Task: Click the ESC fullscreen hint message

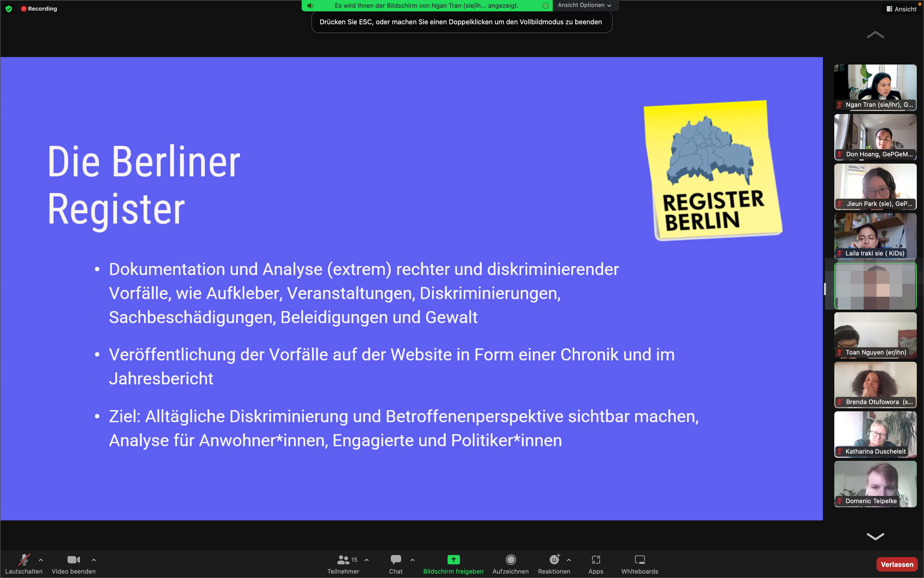Action: pos(461,22)
